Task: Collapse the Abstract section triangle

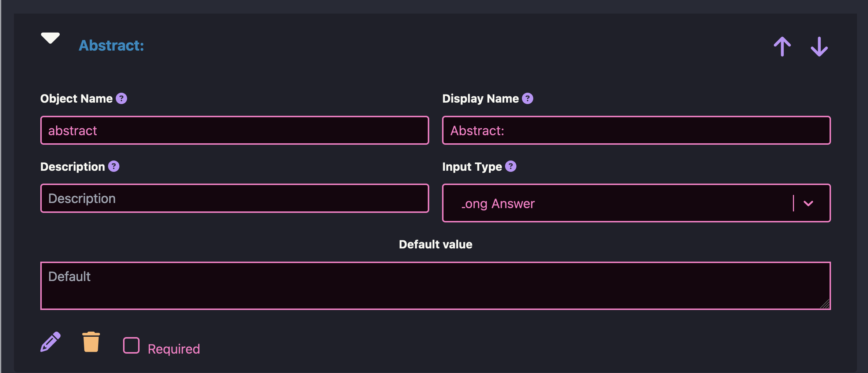Action: click(50, 38)
